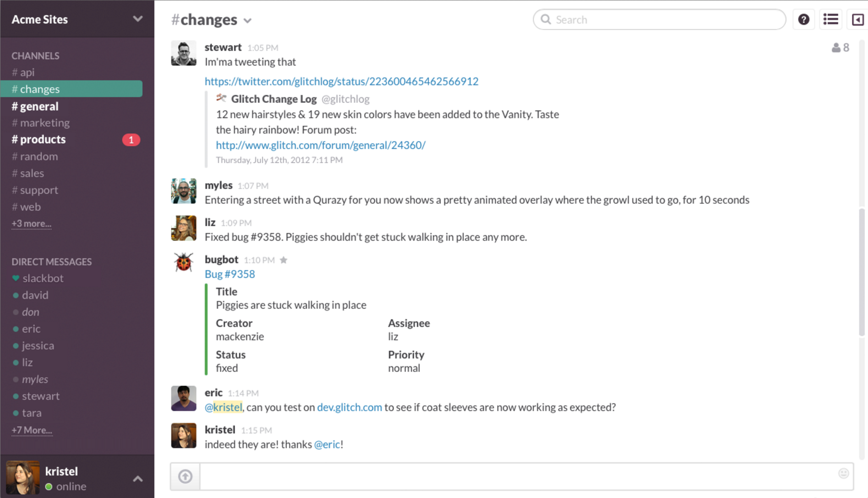Click the @eric mention in kristel's message

(x=327, y=444)
